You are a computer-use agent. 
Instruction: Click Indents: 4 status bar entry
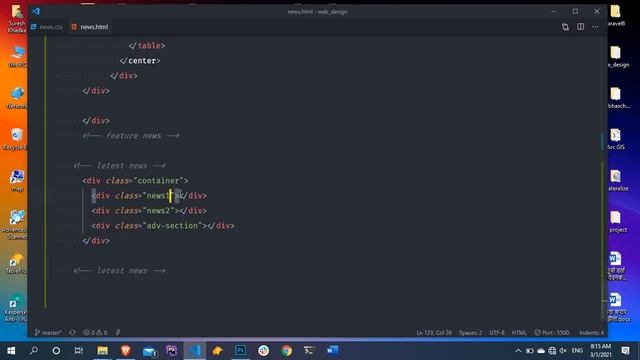click(591, 333)
